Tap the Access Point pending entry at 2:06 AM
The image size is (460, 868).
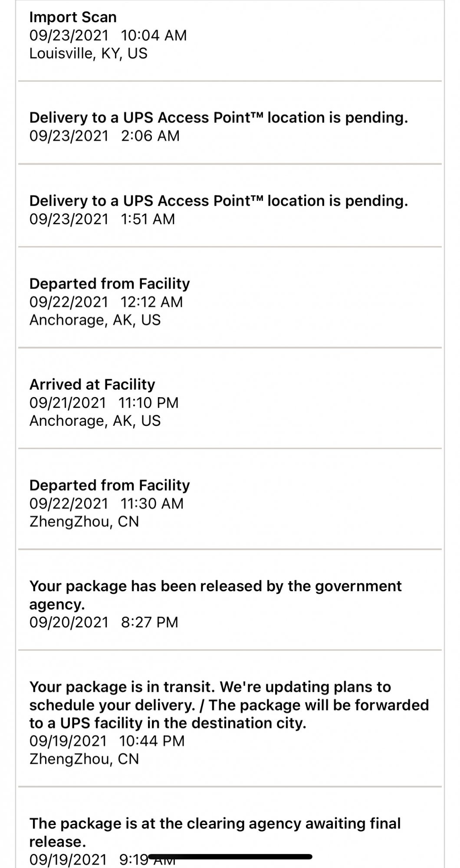coord(230,123)
